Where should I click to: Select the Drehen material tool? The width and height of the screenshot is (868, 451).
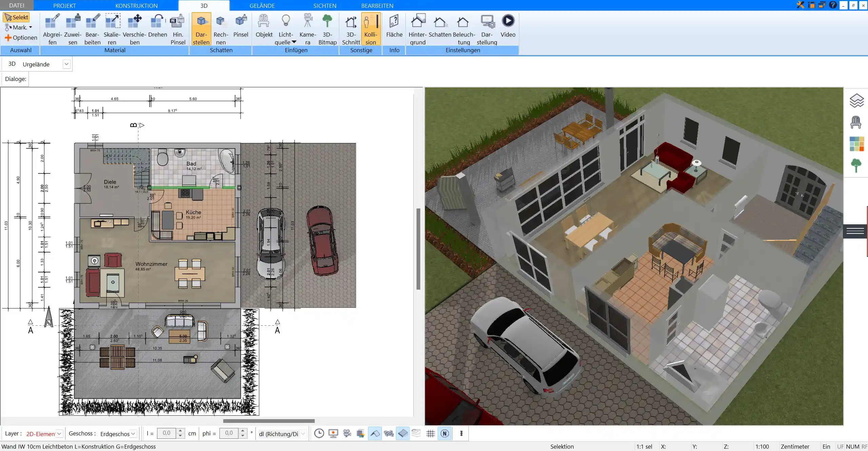pyautogui.click(x=157, y=26)
